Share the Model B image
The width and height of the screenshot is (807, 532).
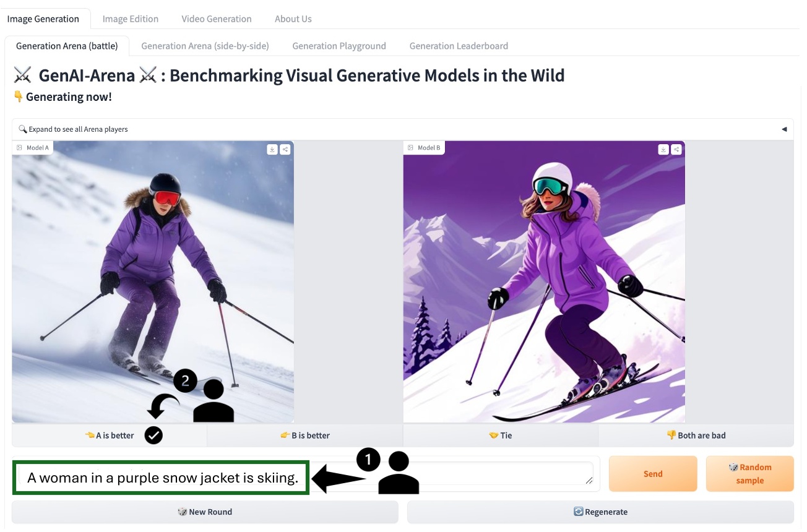click(x=676, y=149)
